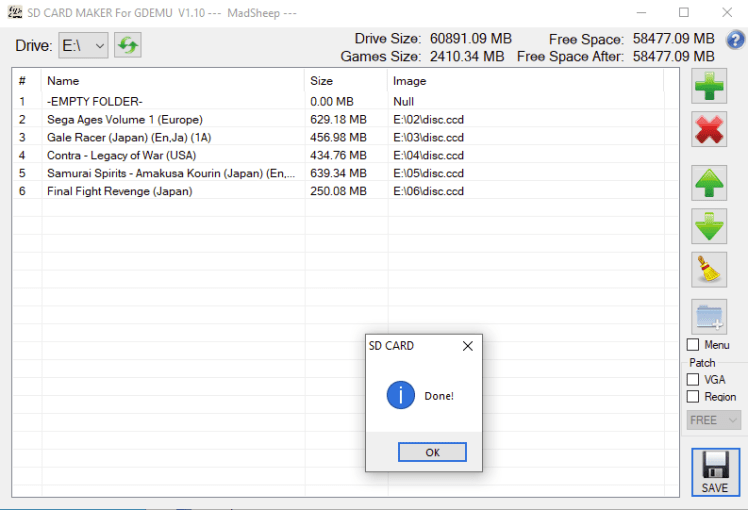Click the 456.98 MB size cell
The height and width of the screenshot is (510, 748).
[x=338, y=137]
